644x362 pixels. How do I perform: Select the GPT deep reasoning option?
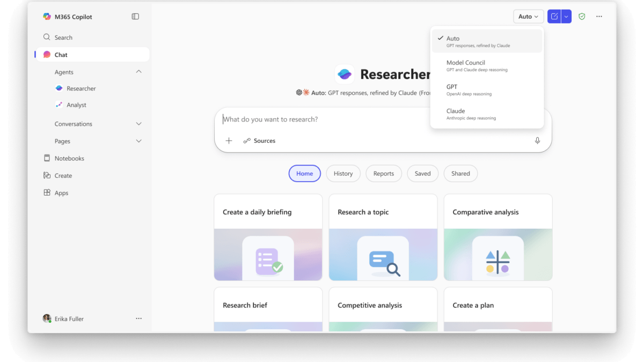point(487,90)
